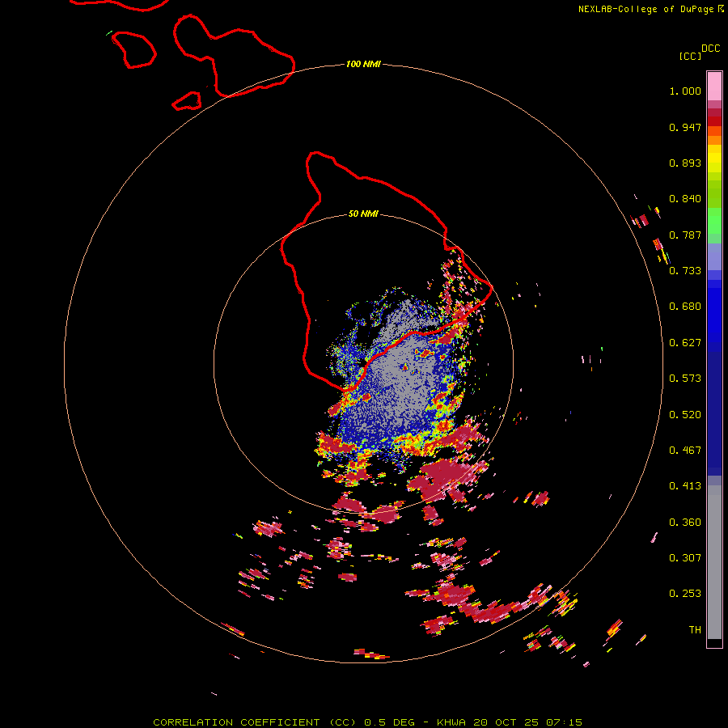Click the DCC label above the color bar

[710, 49]
